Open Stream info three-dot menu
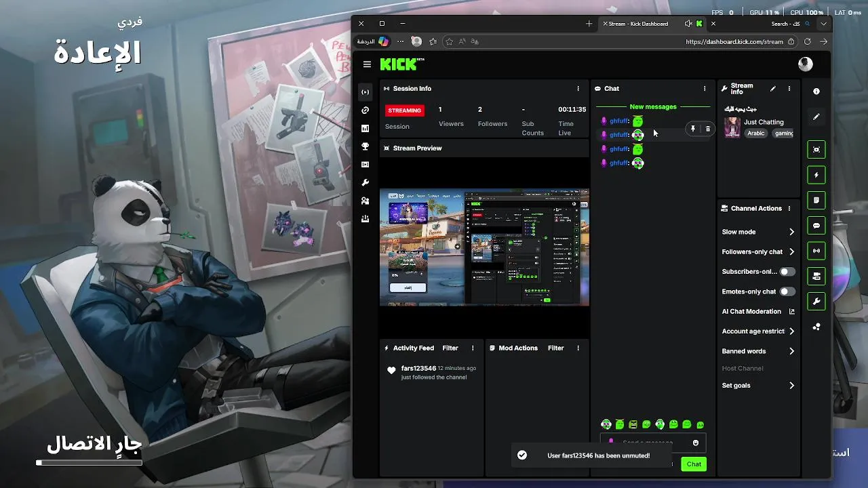This screenshot has height=488, width=868. click(x=789, y=89)
